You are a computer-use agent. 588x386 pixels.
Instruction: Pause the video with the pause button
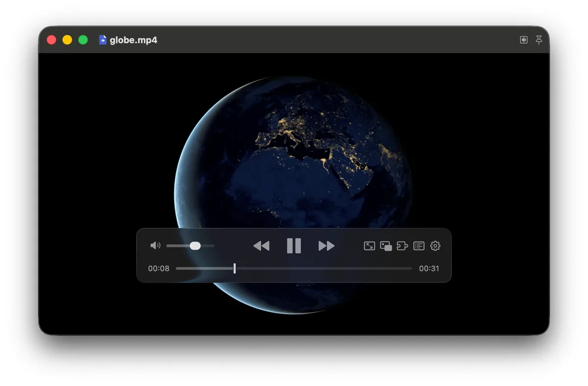tap(294, 245)
